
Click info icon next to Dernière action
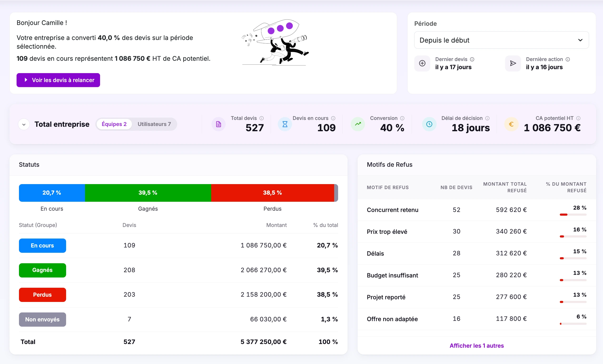[x=568, y=59]
